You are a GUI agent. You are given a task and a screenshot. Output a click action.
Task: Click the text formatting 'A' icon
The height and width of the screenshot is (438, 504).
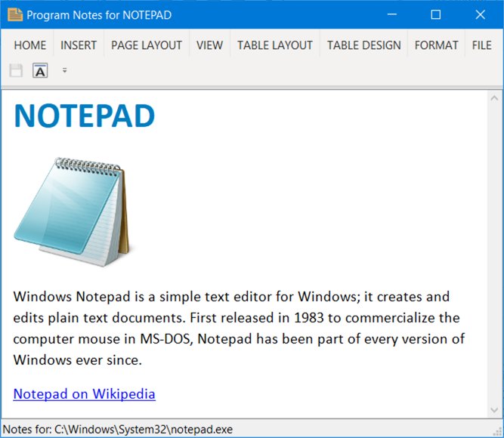40,71
